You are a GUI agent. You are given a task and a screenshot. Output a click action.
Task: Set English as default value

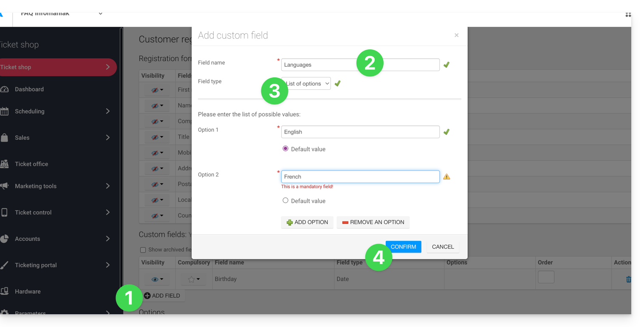[x=285, y=149]
